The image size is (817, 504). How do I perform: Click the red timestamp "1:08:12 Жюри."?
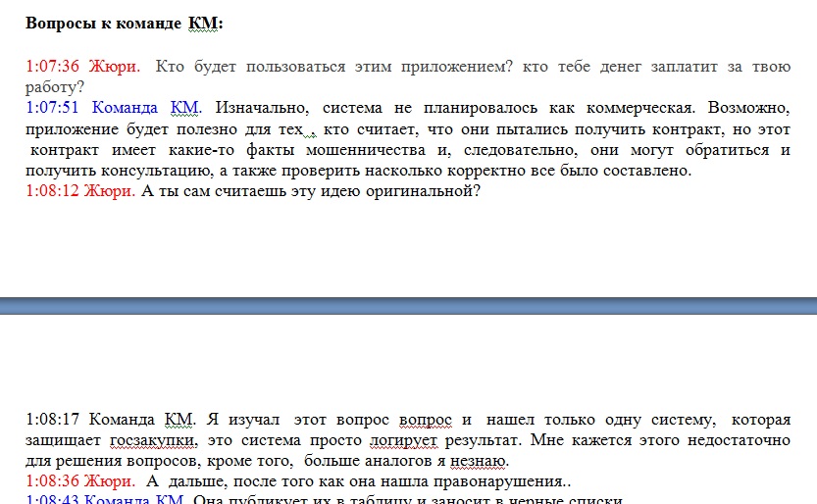pos(80,191)
